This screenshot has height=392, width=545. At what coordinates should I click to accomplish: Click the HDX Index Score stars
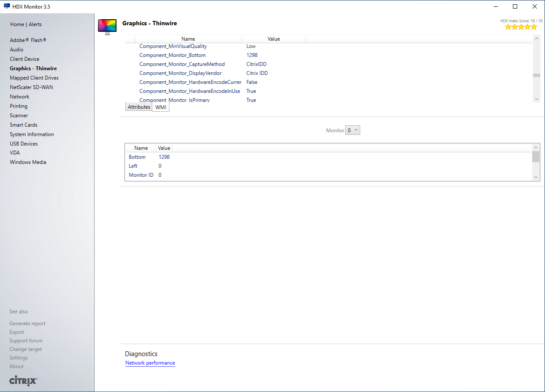click(x=521, y=27)
